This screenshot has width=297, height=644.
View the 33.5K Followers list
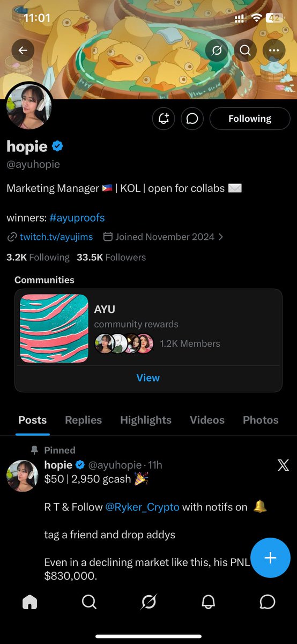point(111,257)
